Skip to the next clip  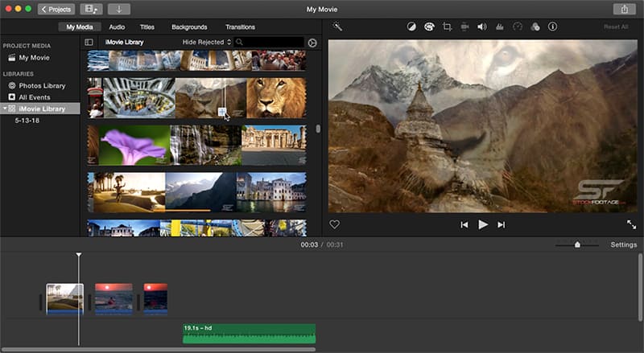click(x=501, y=225)
